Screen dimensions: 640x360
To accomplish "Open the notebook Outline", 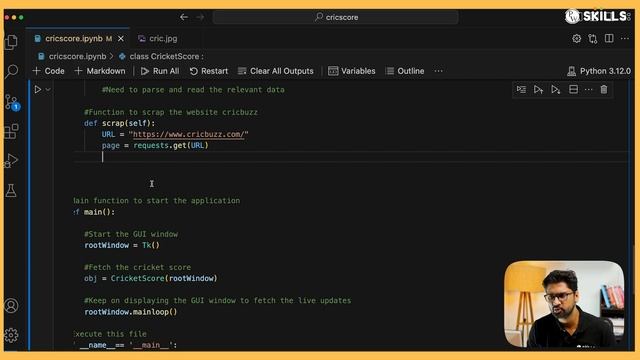I will (x=405, y=71).
